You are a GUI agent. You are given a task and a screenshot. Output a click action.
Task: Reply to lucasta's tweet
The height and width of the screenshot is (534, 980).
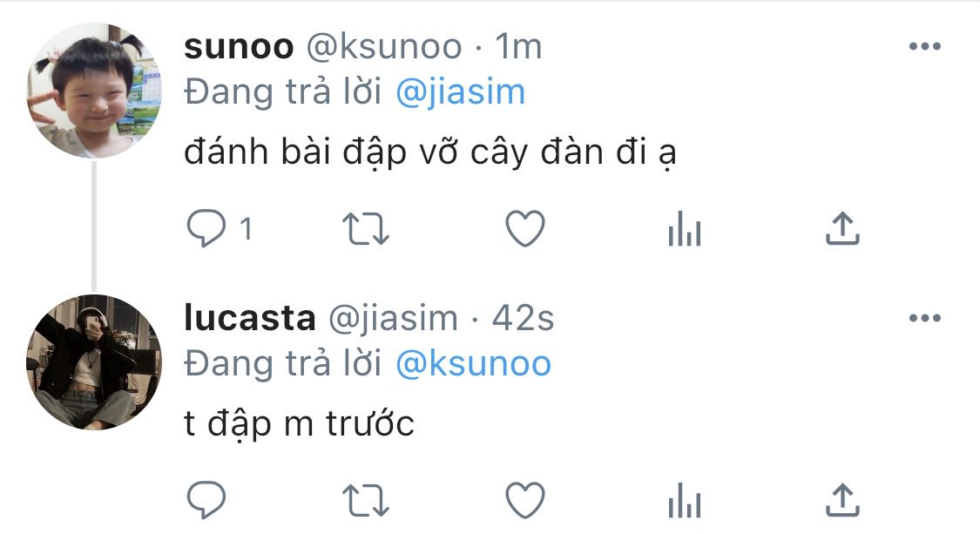tap(206, 500)
